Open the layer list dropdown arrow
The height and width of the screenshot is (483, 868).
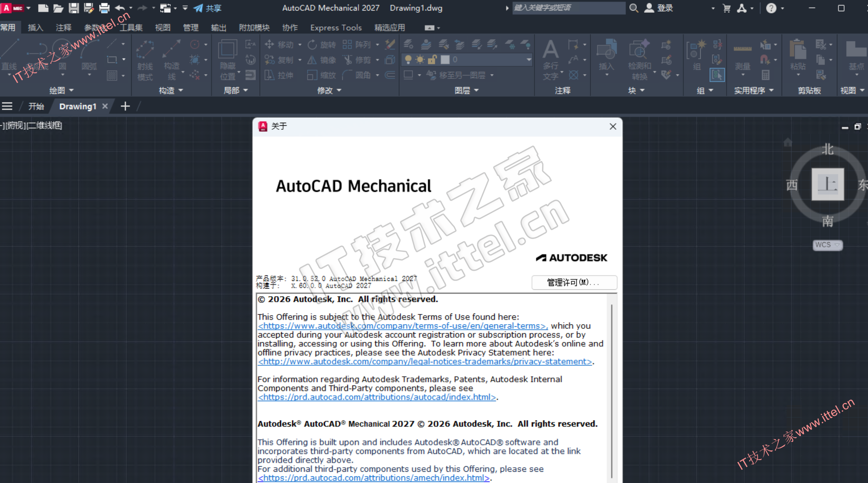pos(529,60)
